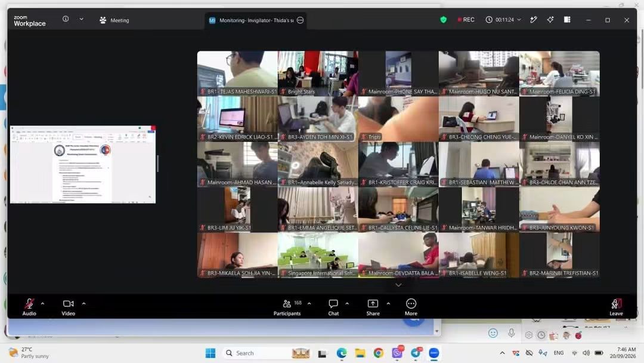Show next page of gallery videos
The image size is (644, 363).
(398, 284)
